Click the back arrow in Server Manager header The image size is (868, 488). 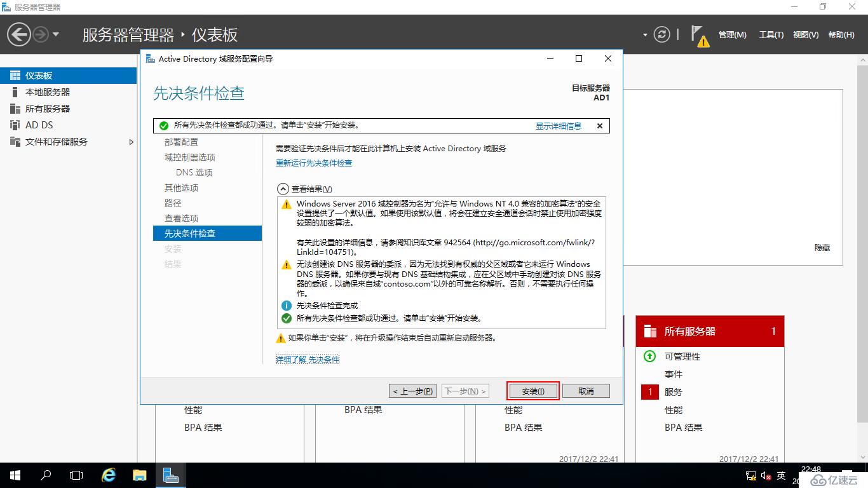coord(19,34)
